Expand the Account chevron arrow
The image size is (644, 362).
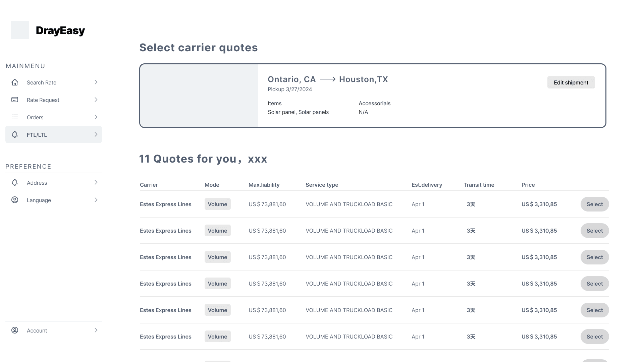pyautogui.click(x=96, y=330)
